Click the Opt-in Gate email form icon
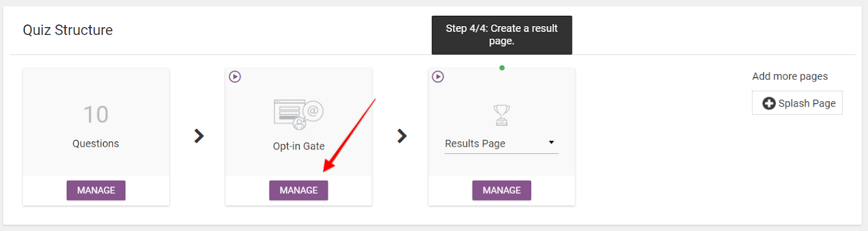Screen dimensions: 868x231 click(298, 114)
